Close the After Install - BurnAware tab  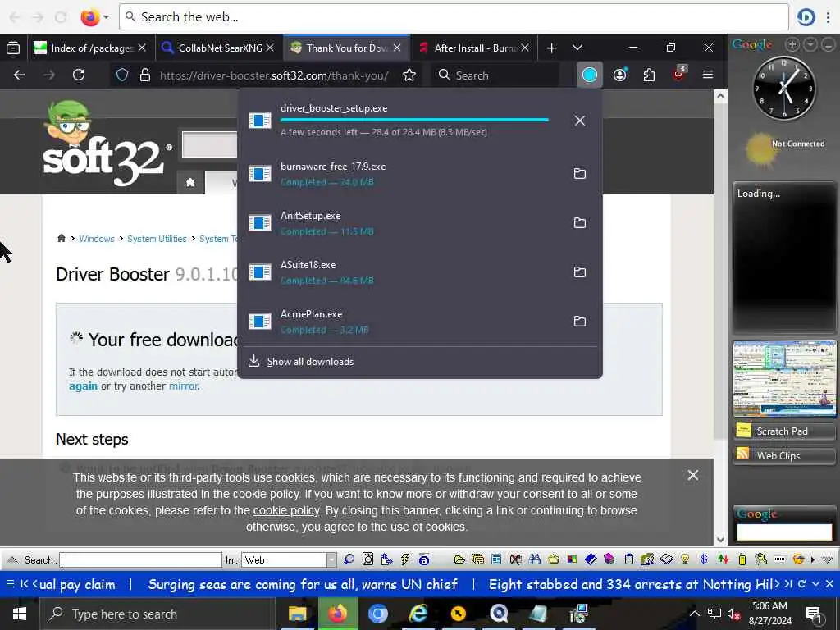click(525, 48)
